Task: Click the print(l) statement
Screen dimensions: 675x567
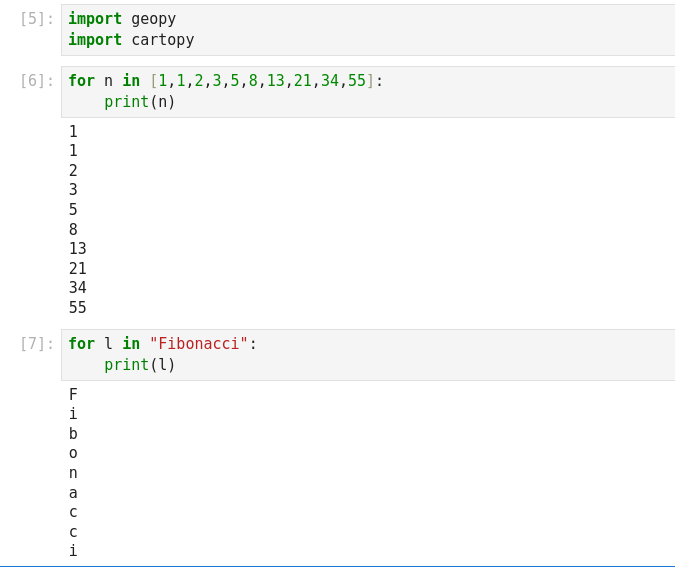Action: 140,365
